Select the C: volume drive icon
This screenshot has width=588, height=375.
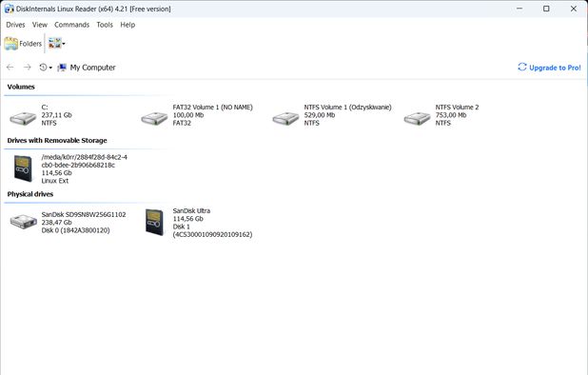(23, 118)
